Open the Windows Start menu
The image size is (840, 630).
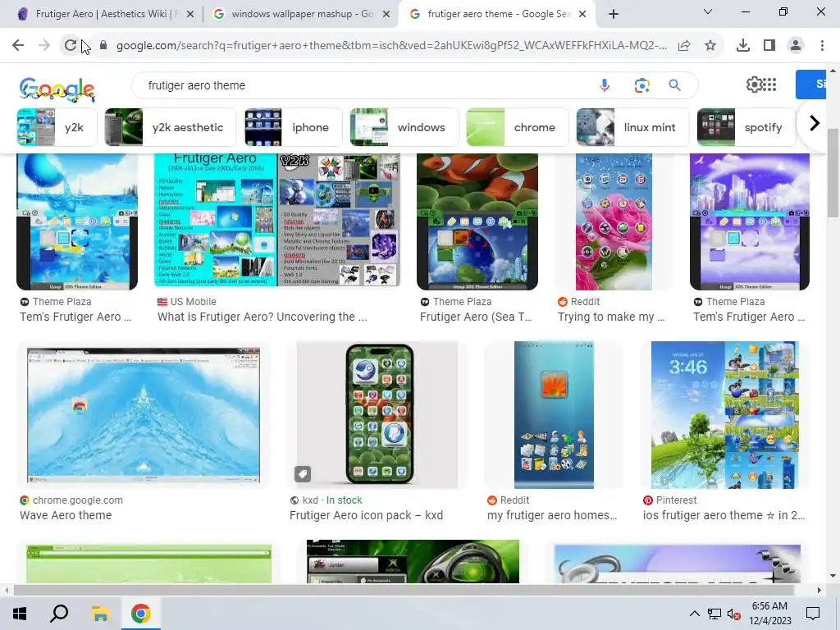point(20,614)
